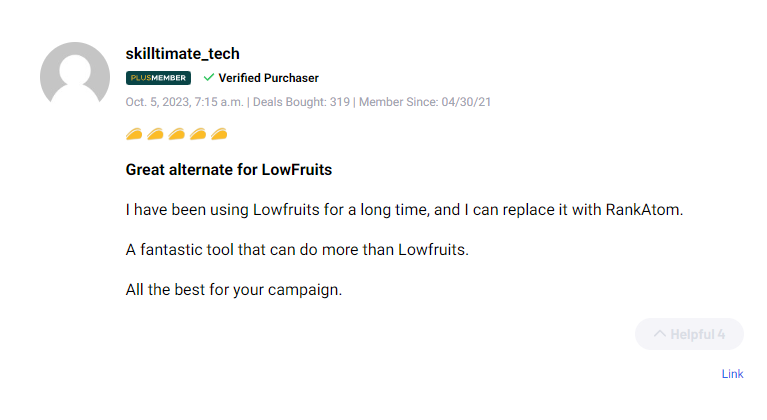The height and width of the screenshot is (420, 767).
Task: Mark the review as Helpful
Action: point(689,334)
